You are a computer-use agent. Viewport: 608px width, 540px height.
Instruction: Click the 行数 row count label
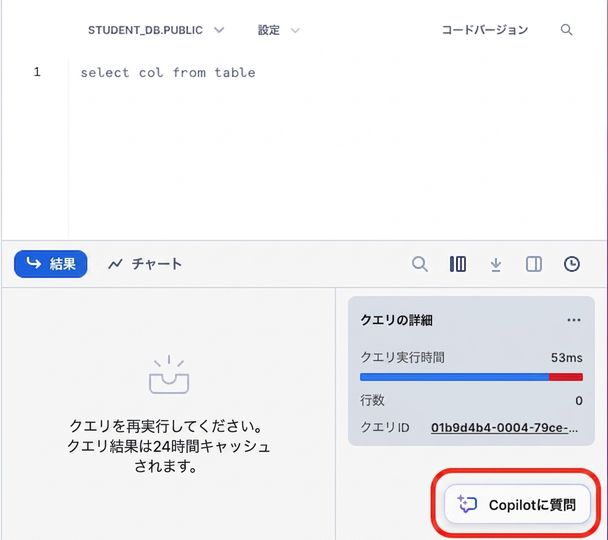(372, 400)
